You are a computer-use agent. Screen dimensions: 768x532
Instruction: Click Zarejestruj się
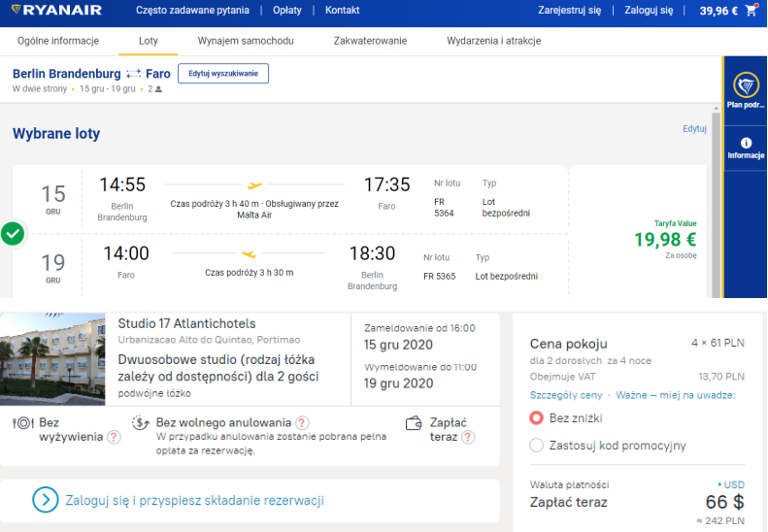click(569, 10)
